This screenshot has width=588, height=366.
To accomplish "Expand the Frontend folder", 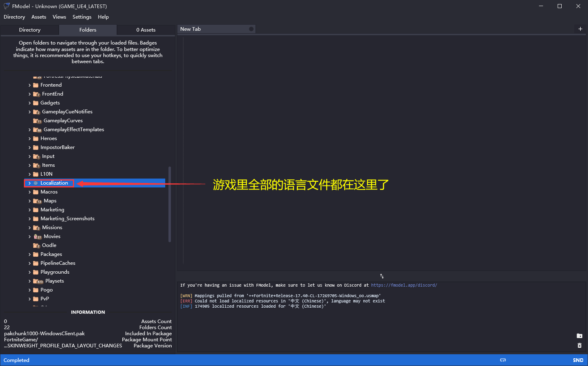I will click(x=30, y=85).
